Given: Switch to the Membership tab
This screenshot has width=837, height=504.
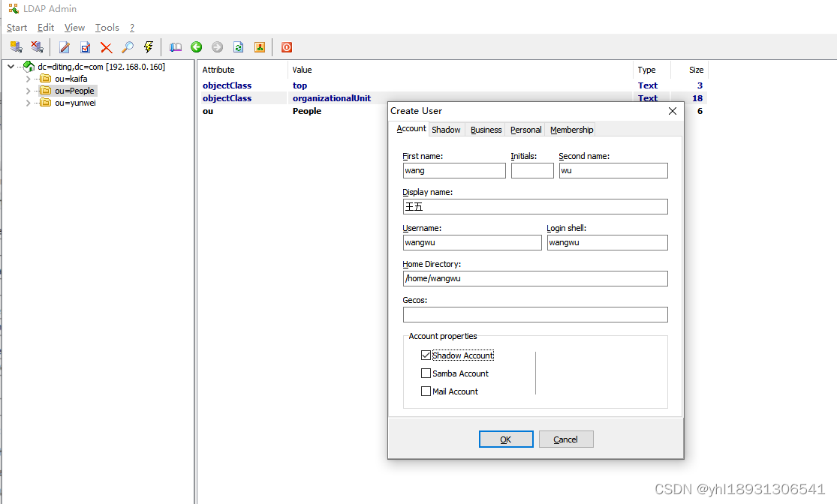Looking at the screenshot, I should coord(571,129).
